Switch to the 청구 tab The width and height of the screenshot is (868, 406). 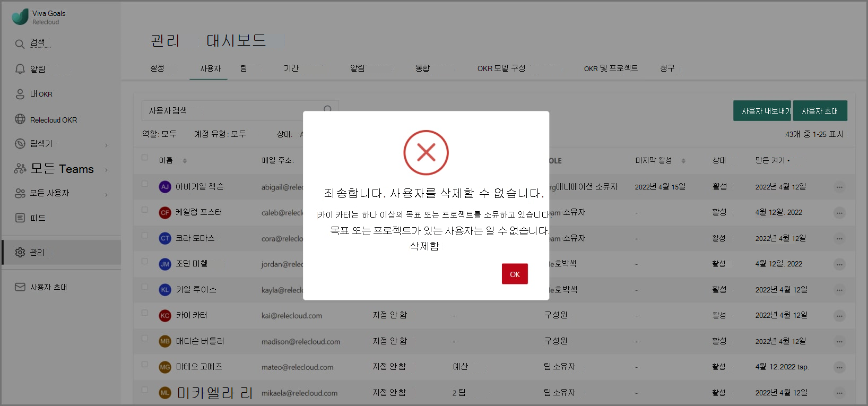pos(667,68)
